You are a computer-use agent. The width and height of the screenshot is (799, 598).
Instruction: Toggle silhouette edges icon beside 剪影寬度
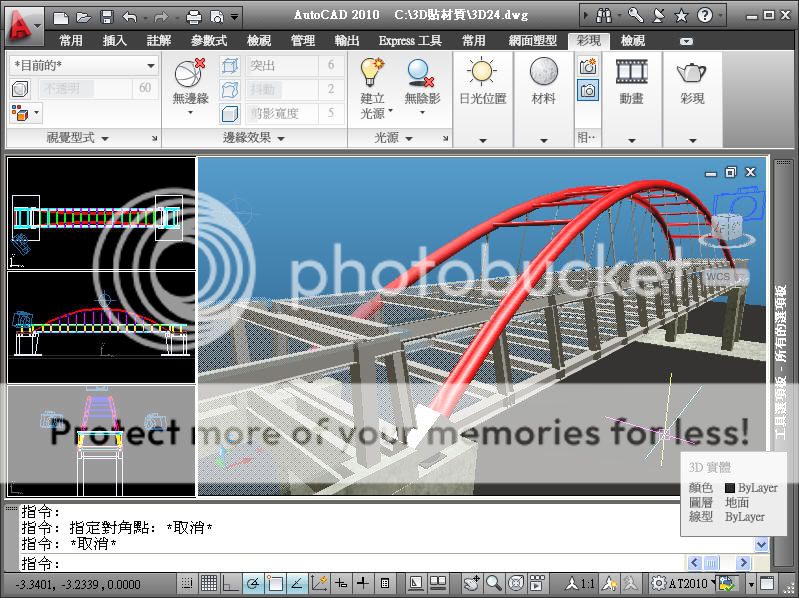230,114
